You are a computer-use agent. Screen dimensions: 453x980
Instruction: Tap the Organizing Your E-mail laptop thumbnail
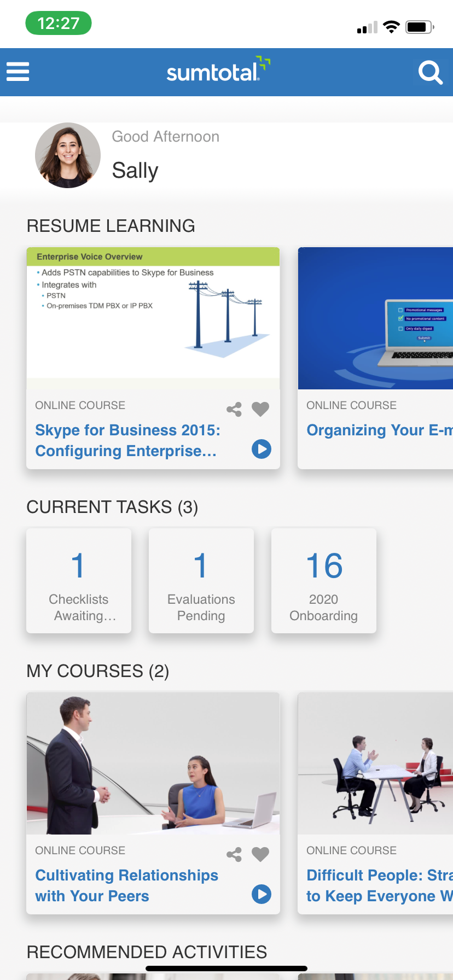tap(375, 318)
